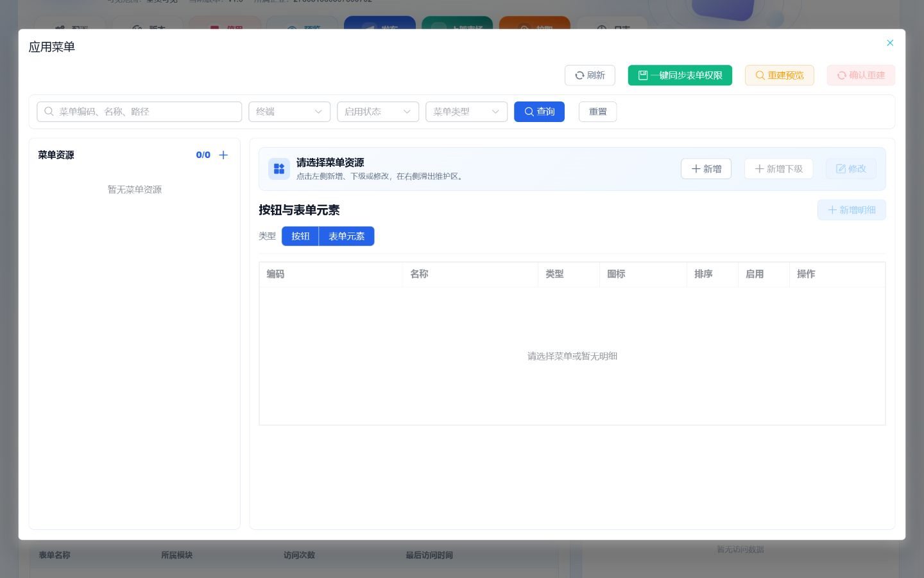The image size is (924, 578).
Task: Open the 菜单类型 dropdown
Action: click(466, 112)
